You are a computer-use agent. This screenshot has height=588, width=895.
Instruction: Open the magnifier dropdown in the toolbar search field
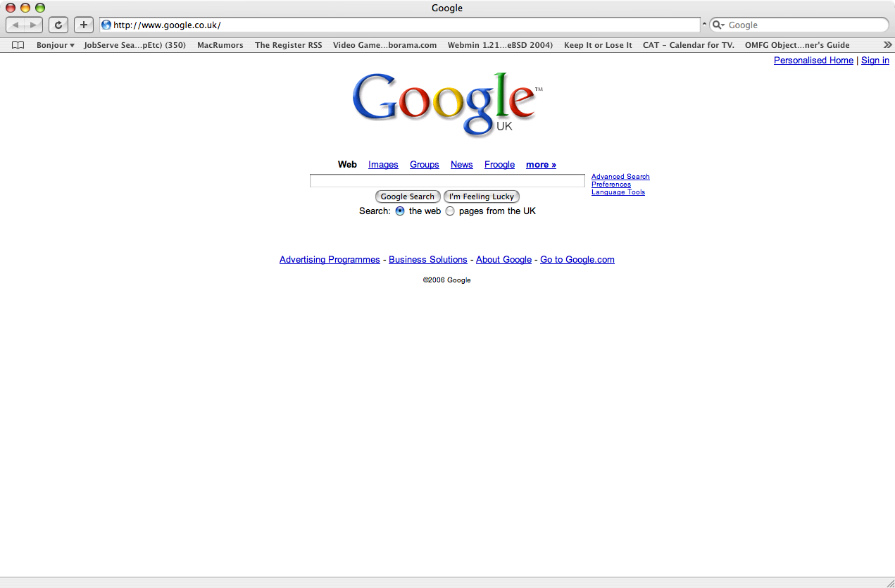pos(718,25)
